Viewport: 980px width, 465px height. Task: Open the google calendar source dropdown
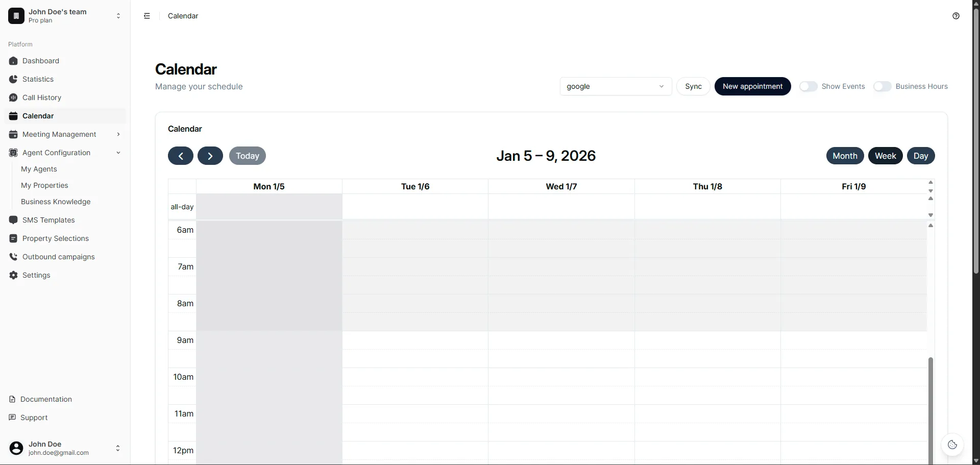click(616, 86)
